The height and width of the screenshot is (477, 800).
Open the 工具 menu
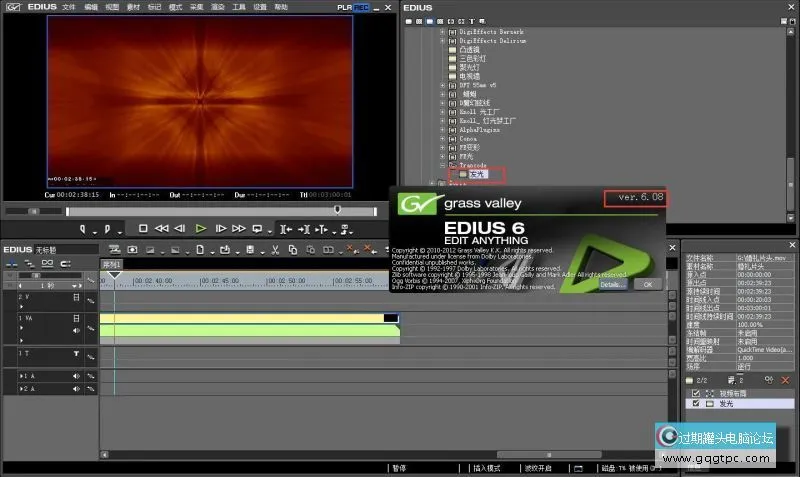(x=238, y=7)
